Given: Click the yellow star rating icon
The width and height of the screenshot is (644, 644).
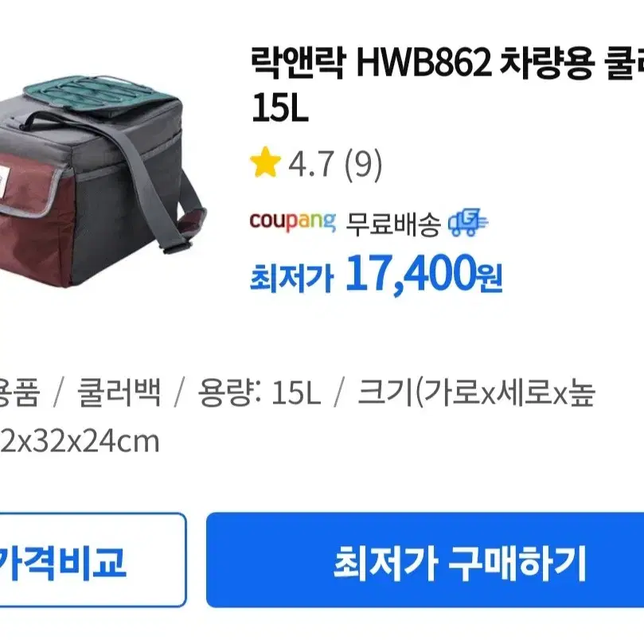Looking at the screenshot, I should (265, 162).
